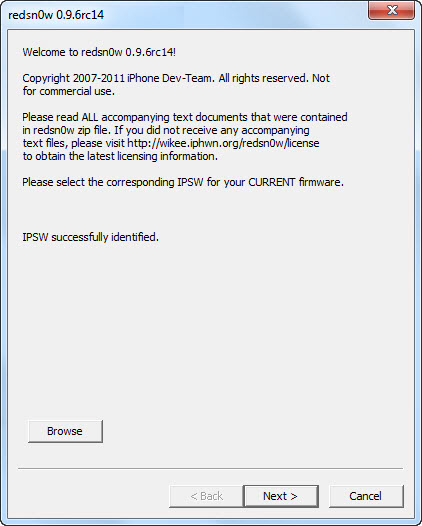The width and height of the screenshot is (422, 526).
Task: Click the greyed-out < Back button
Action: [206, 496]
